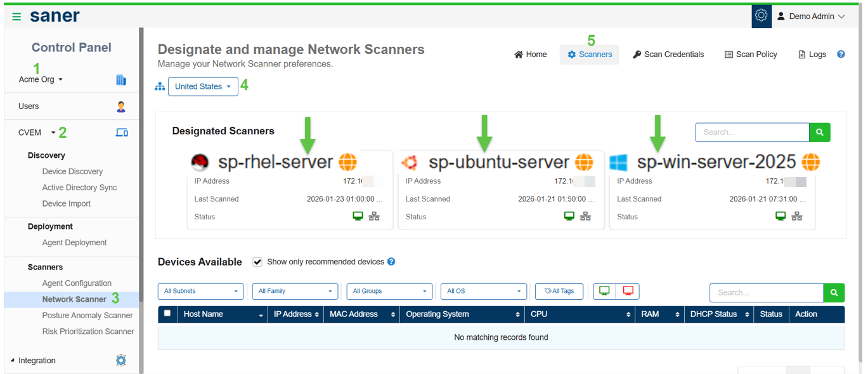Screen dimensions: 868x374
Task: Expand the Acme Org organization dropdown
Action: pos(41,79)
